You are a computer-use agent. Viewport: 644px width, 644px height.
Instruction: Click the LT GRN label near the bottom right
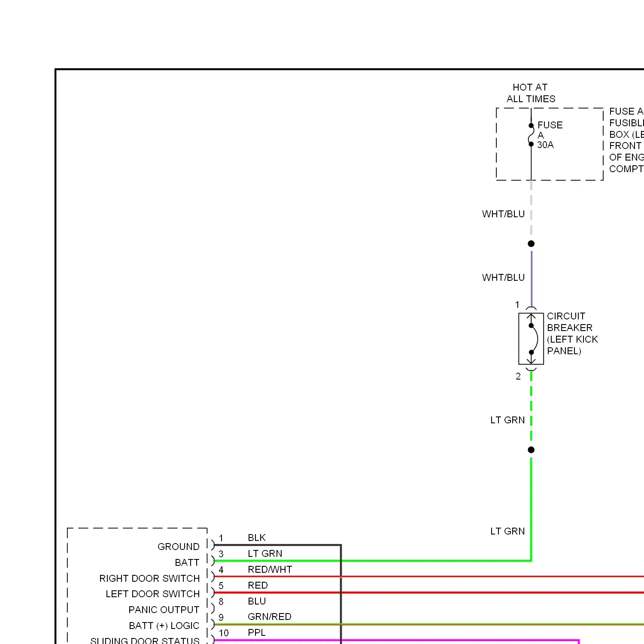pos(507,531)
